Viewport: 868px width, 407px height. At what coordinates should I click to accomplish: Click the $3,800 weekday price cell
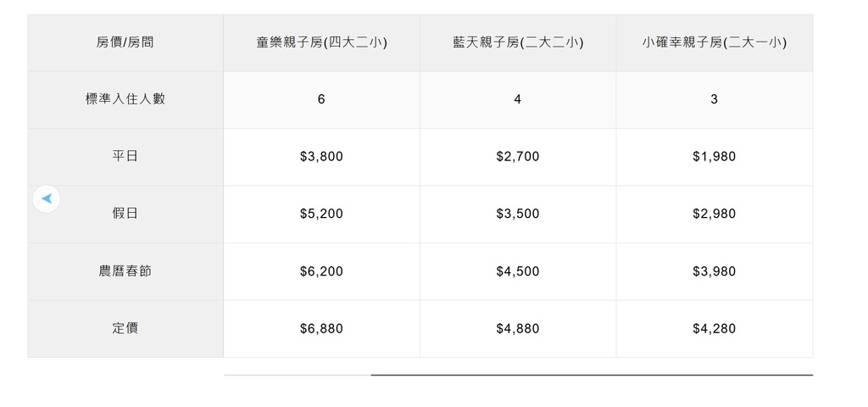[x=321, y=157]
